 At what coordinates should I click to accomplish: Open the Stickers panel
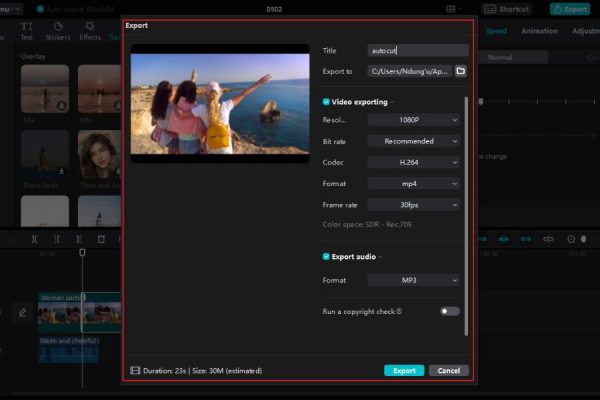point(58,30)
